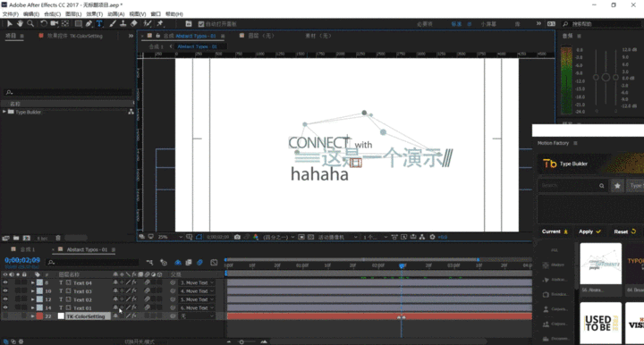This screenshot has height=345, width=644.
Task: Expand the TK-ColorSetting layer properties
Action: pyautogui.click(x=33, y=316)
